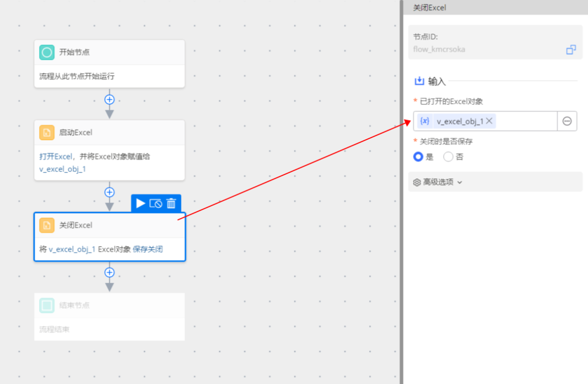Expand the 高级选项 chevron

tap(460, 182)
